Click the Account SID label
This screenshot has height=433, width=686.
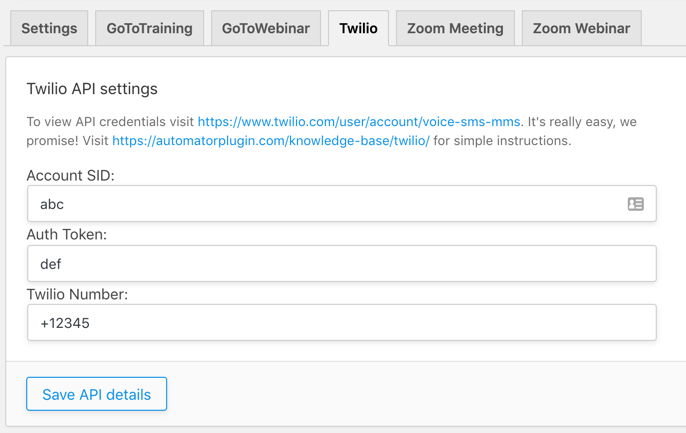point(70,175)
